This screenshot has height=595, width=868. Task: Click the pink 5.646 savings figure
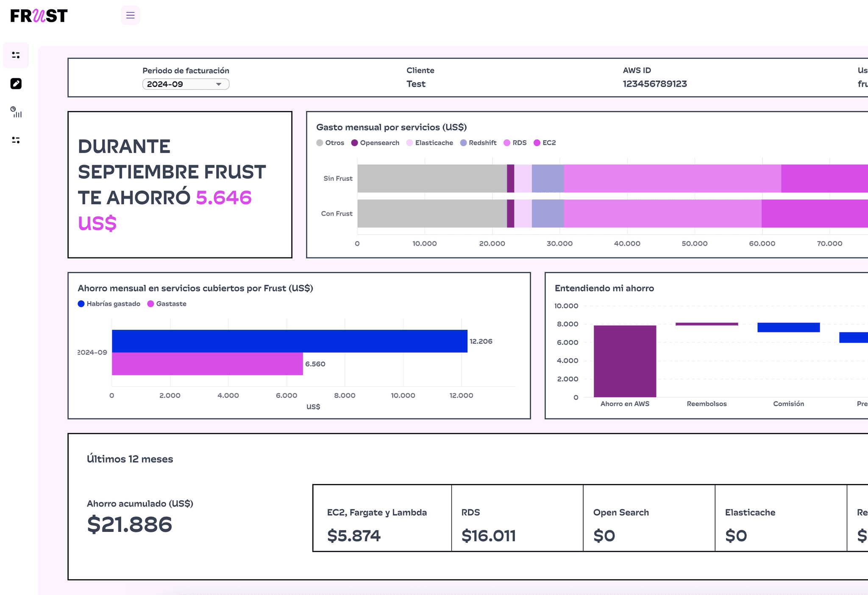point(224,197)
